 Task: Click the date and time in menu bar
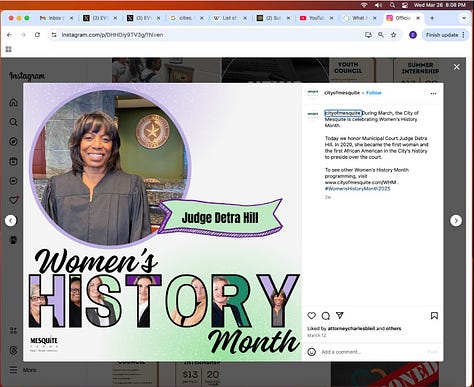[440, 5]
